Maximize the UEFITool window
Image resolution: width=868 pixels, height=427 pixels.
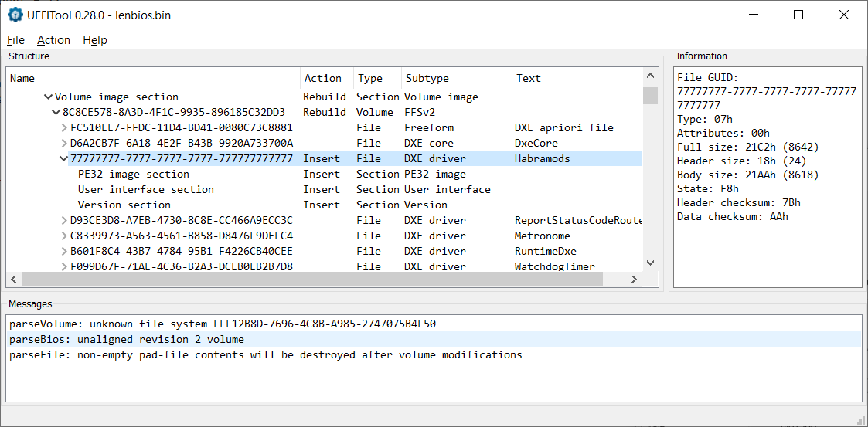[798, 15]
